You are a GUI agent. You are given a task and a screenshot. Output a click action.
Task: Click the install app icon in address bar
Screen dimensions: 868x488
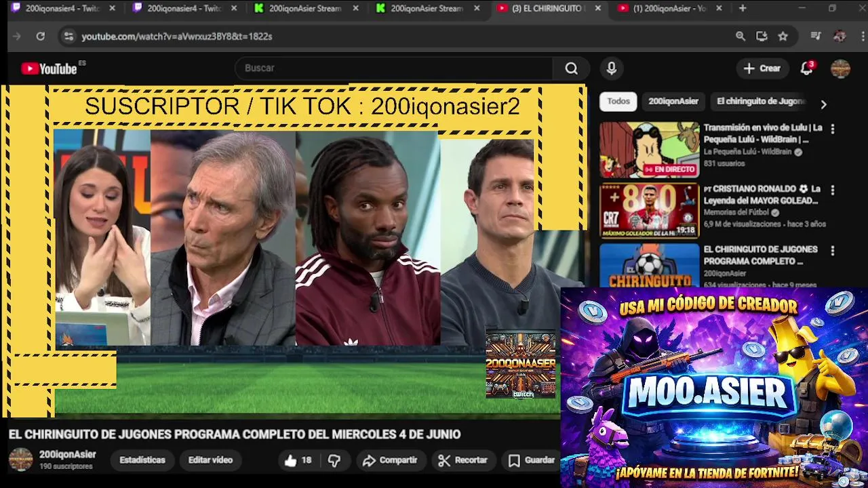pos(762,37)
